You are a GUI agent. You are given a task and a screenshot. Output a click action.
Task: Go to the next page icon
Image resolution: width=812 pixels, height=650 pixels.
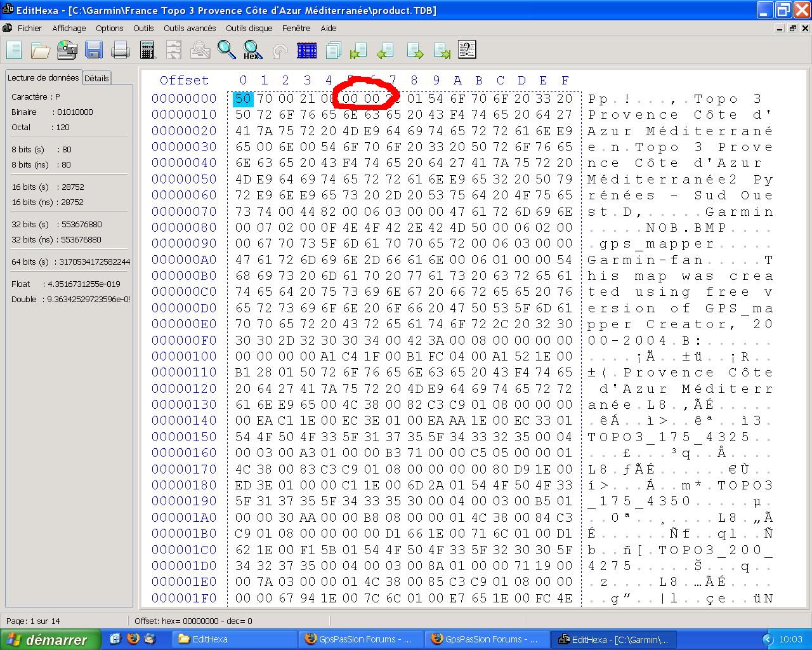[415, 51]
